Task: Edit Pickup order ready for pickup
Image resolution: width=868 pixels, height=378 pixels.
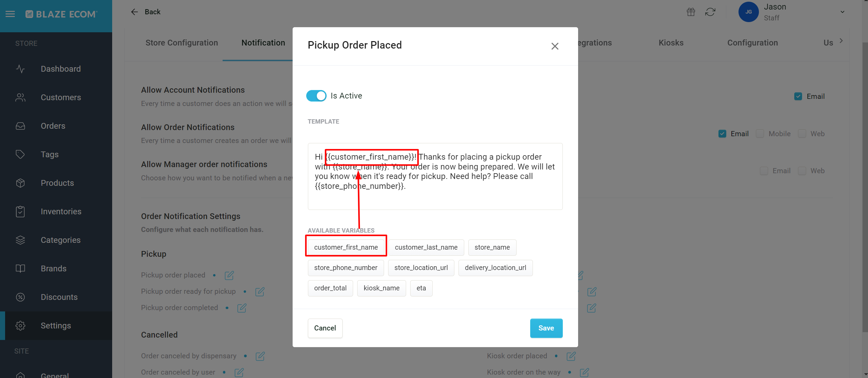Action: [x=260, y=291]
